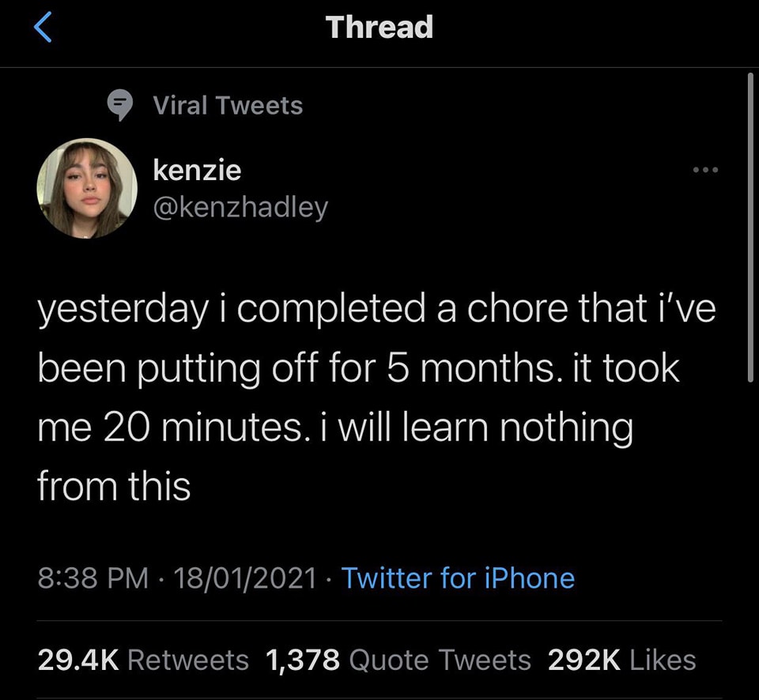Click the 1,378 quote count
Screen dimensions: 759x700
click(303, 660)
